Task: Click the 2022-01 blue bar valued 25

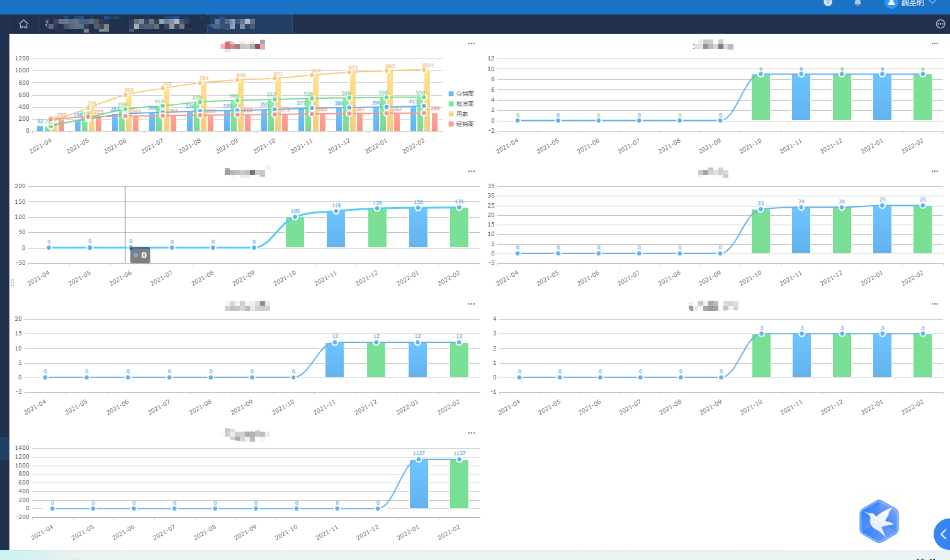Action: pos(882,230)
